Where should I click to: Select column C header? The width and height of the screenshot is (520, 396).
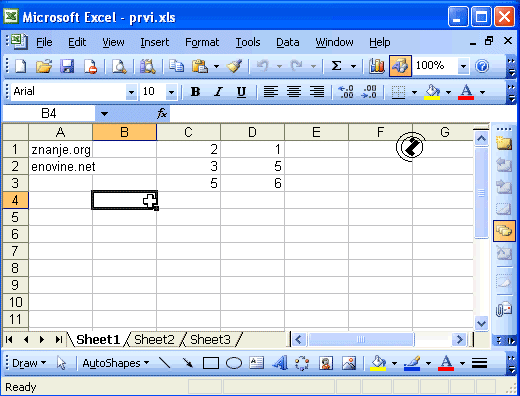tap(188, 132)
